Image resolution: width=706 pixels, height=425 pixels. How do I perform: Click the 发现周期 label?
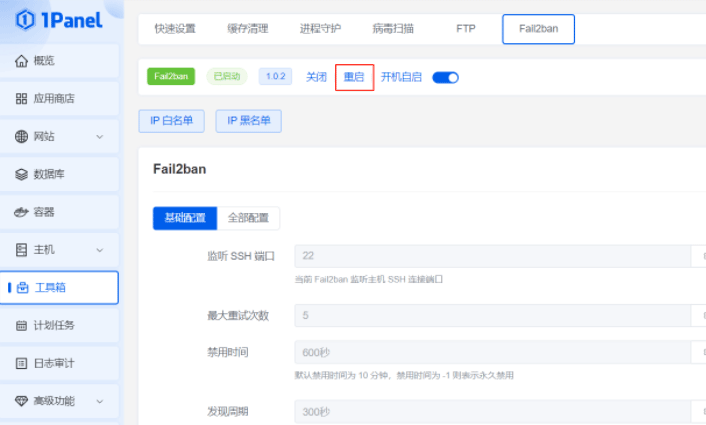click(228, 411)
